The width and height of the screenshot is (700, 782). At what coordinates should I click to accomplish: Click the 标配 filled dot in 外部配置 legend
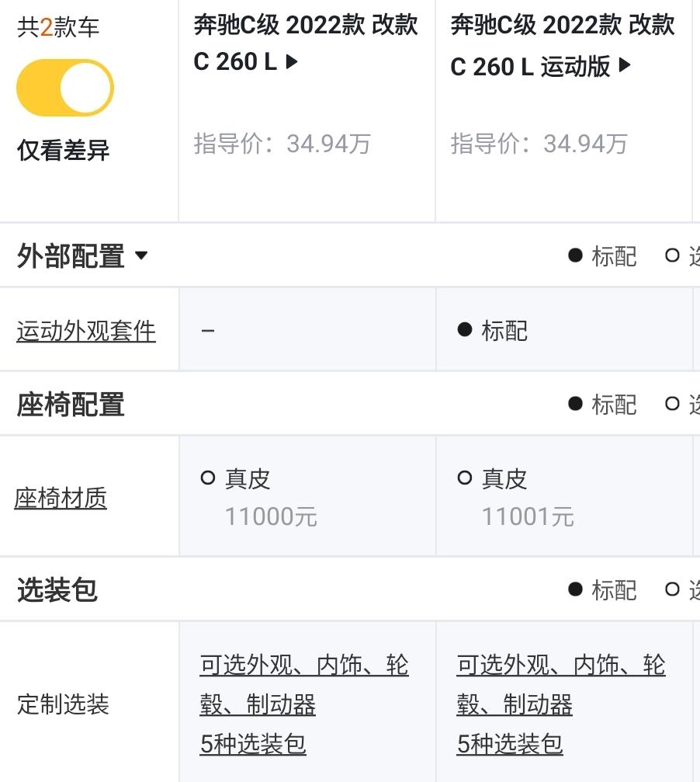[x=575, y=255]
